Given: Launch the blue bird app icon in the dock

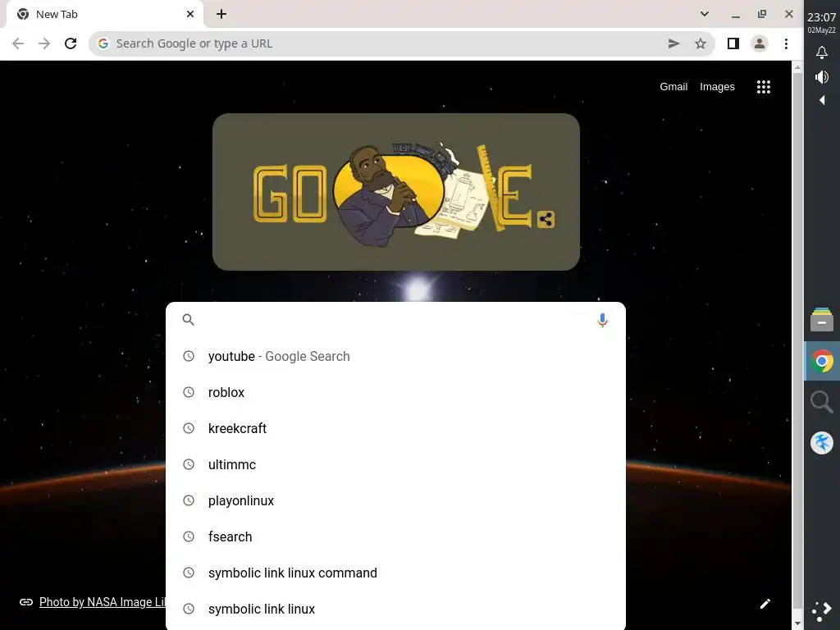Looking at the screenshot, I should click(x=822, y=443).
